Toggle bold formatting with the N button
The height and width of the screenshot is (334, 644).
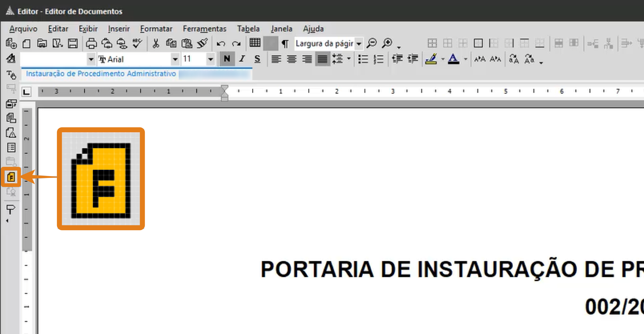(227, 59)
